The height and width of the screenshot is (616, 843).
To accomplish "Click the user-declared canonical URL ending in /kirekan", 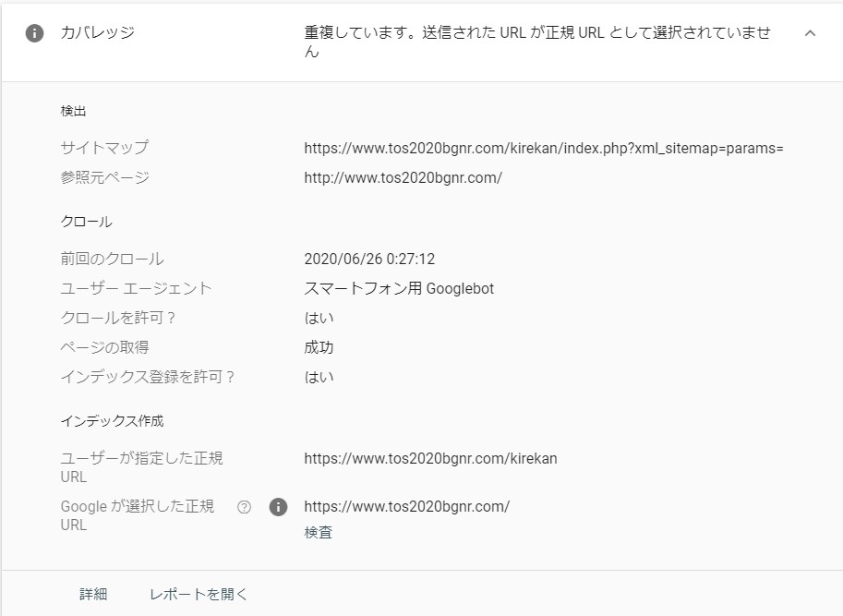I will coord(430,458).
